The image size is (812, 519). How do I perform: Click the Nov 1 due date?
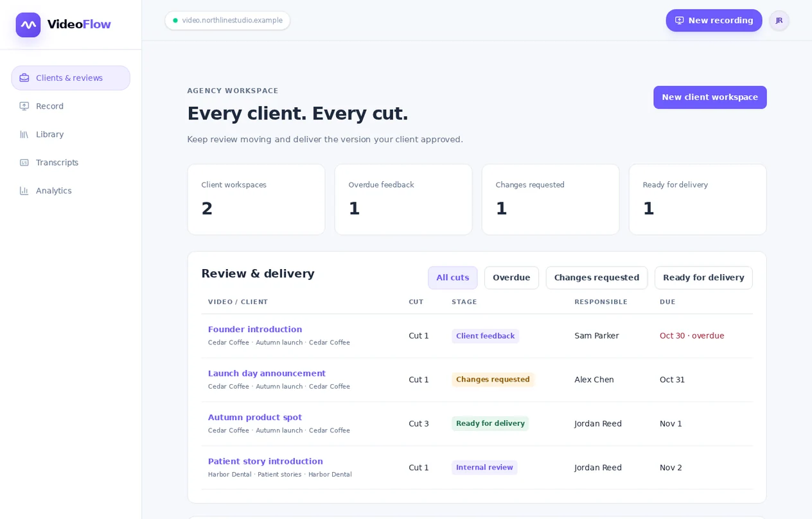(x=671, y=424)
